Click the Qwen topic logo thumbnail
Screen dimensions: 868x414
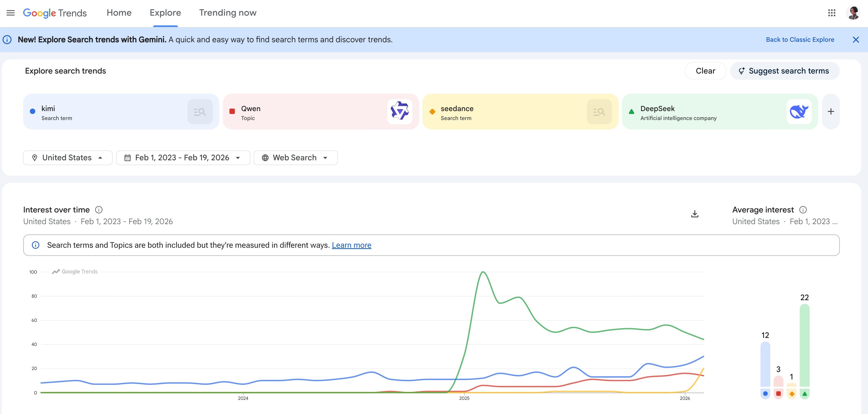(x=399, y=112)
